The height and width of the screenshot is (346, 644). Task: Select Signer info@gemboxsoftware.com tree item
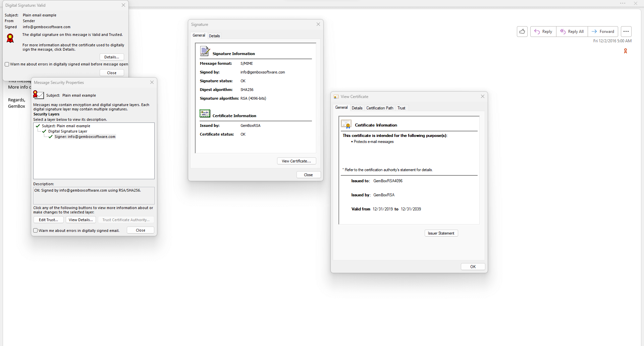pos(85,137)
